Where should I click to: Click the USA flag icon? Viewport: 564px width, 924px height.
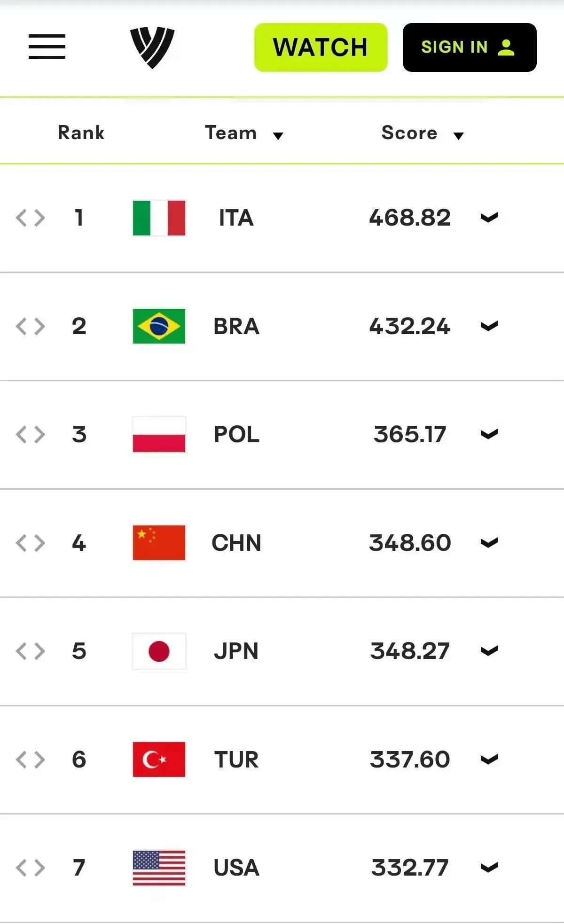click(x=159, y=868)
